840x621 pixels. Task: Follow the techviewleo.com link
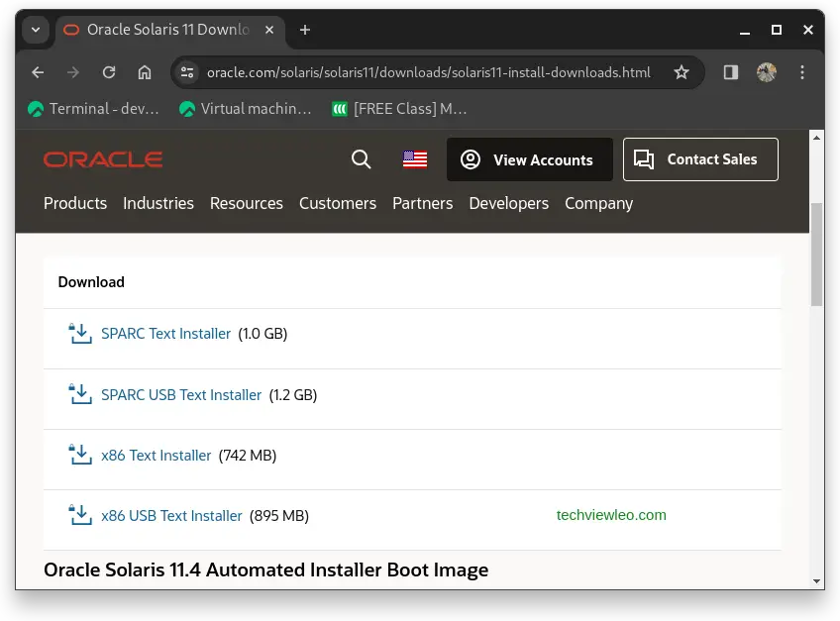tap(611, 514)
